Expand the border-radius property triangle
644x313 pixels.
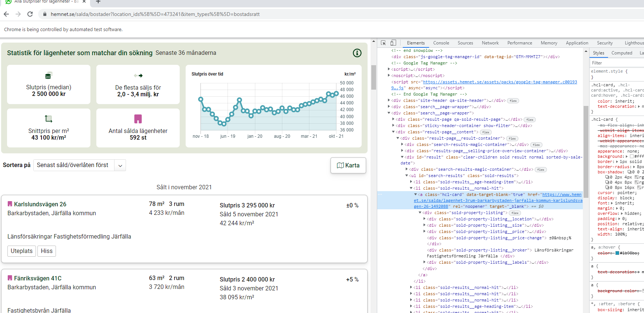tap(634, 167)
